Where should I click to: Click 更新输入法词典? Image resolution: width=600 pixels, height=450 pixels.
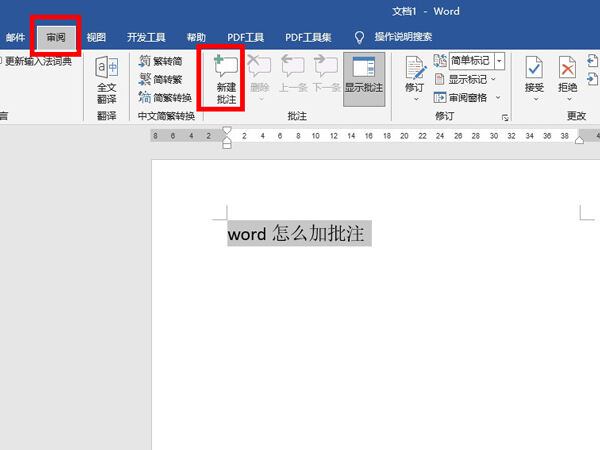click(37, 61)
